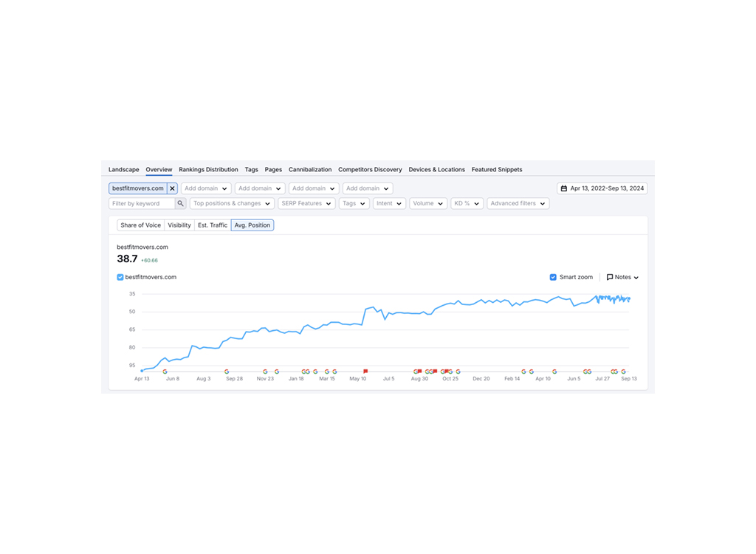Image resolution: width=756 pixels, height=554 pixels.
Task: Click the Google update marker near Jun 8
Action: point(165,372)
